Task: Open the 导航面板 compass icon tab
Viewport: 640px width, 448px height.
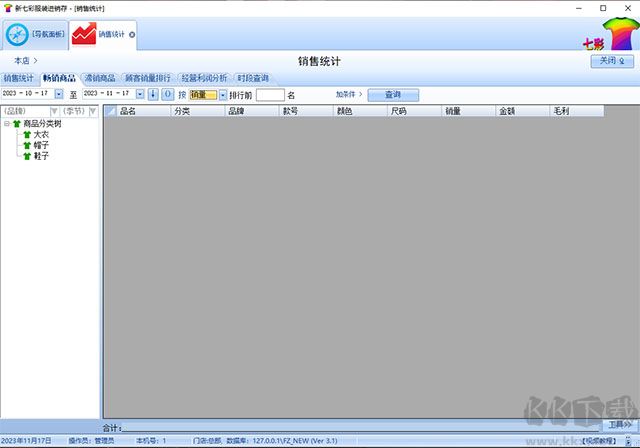Action: (17, 35)
